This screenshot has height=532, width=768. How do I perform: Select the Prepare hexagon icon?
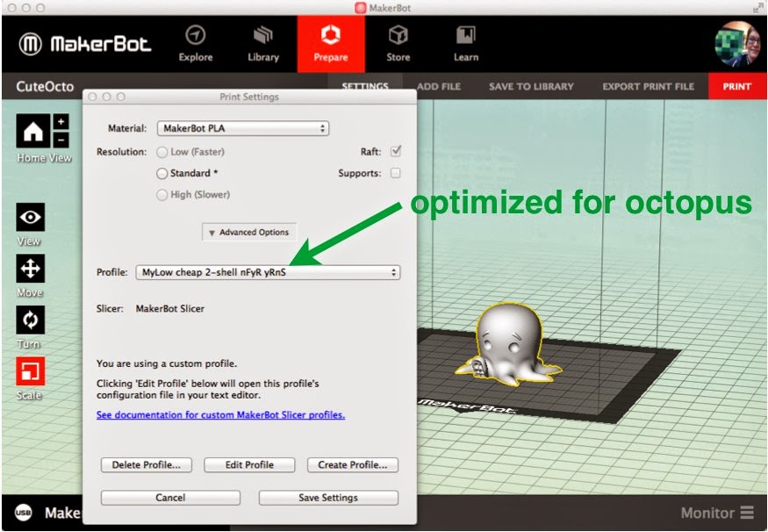[x=331, y=35]
